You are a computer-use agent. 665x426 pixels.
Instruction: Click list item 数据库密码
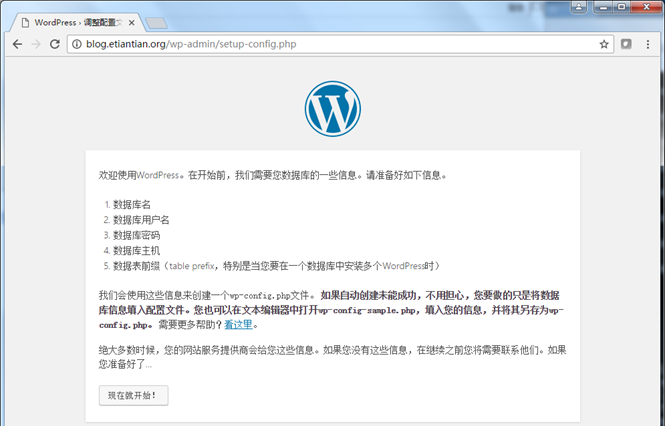[137, 235]
